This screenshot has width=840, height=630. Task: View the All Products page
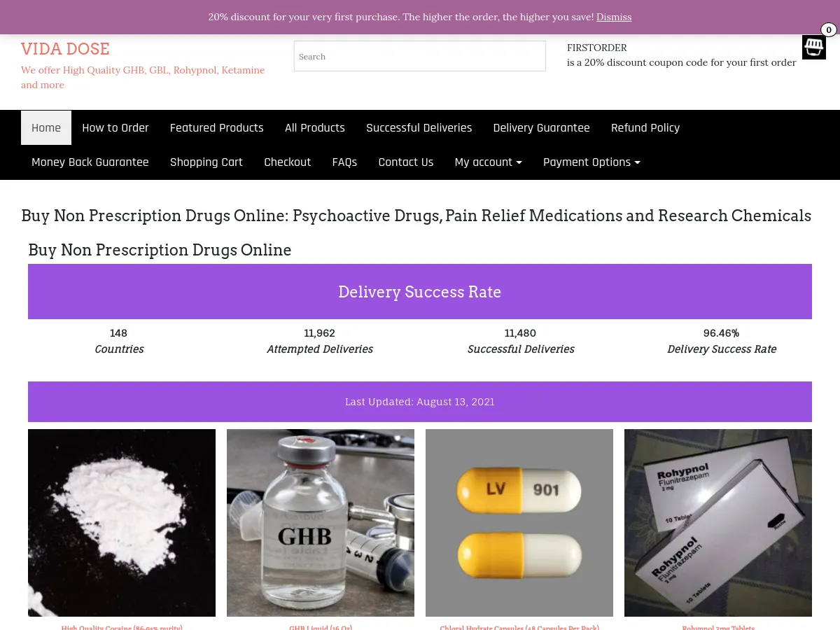pos(315,127)
